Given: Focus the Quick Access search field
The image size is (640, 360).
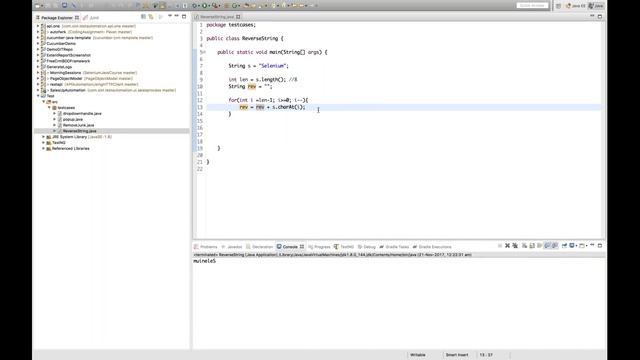Looking at the screenshot, I should tap(532, 6).
